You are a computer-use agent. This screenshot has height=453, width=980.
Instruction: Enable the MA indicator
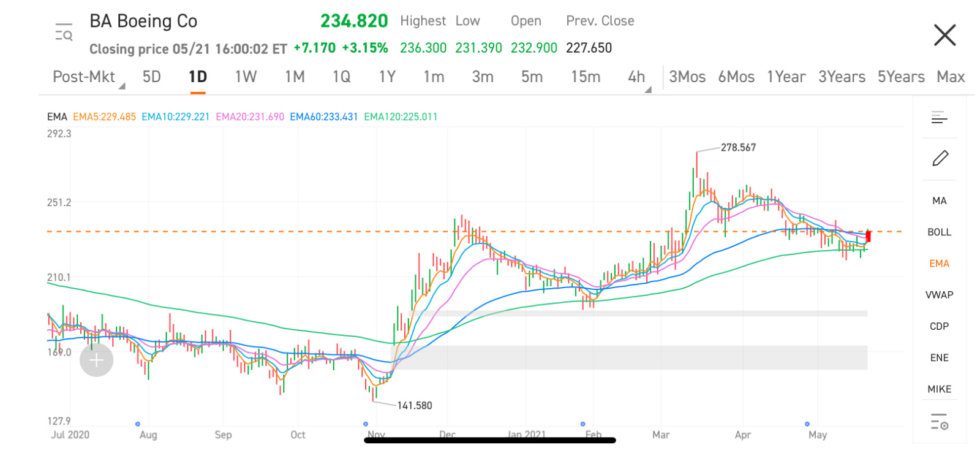pos(939,200)
